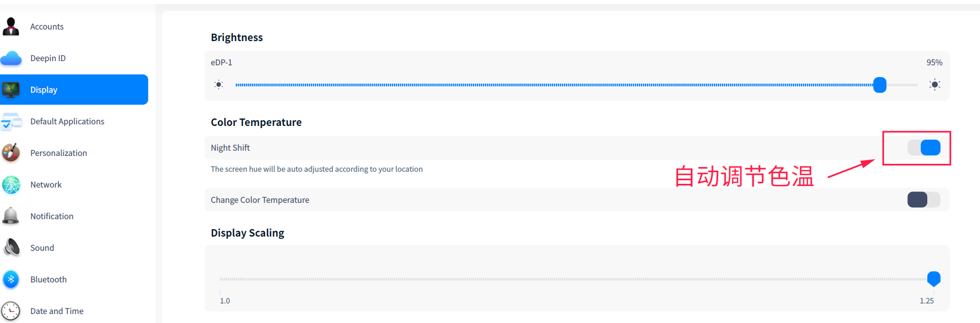Screen dimensions: 980x323
Task: Click the Display Scaling slider handle
Action: tap(934, 278)
